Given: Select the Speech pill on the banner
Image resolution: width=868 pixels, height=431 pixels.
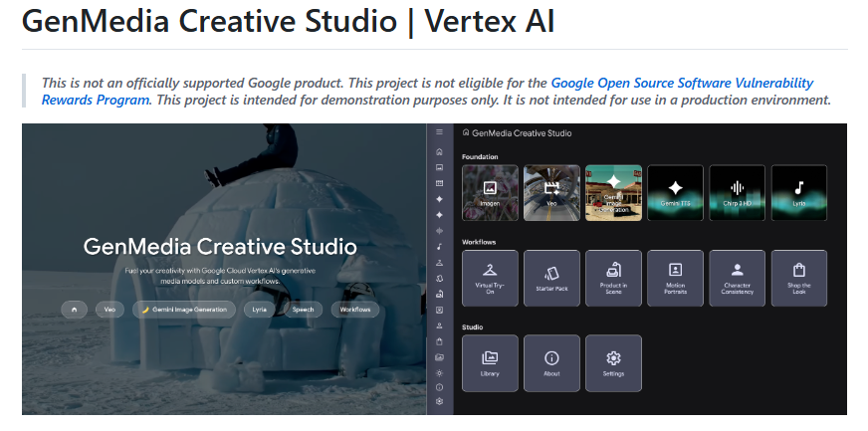Looking at the screenshot, I should [303, 310].
